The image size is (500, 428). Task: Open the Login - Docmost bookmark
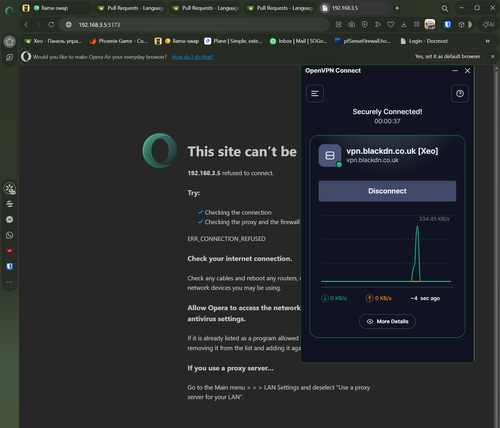[424, 41]
